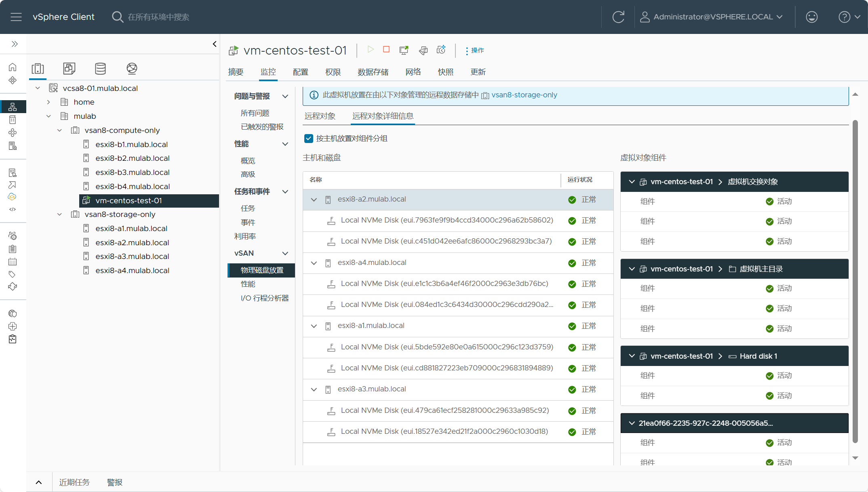Open Tags sidebar icon
Viewport: 868px width, 492px height.
pos(13,274)
